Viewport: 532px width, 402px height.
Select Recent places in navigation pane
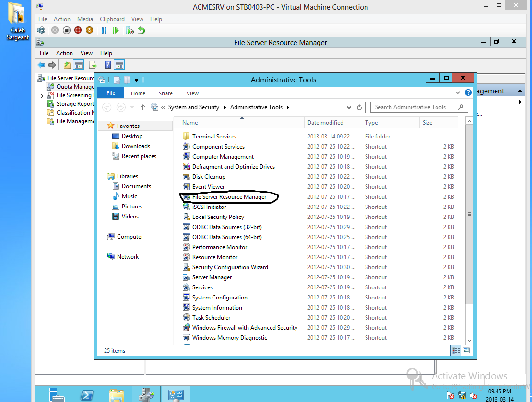[139, 156]
